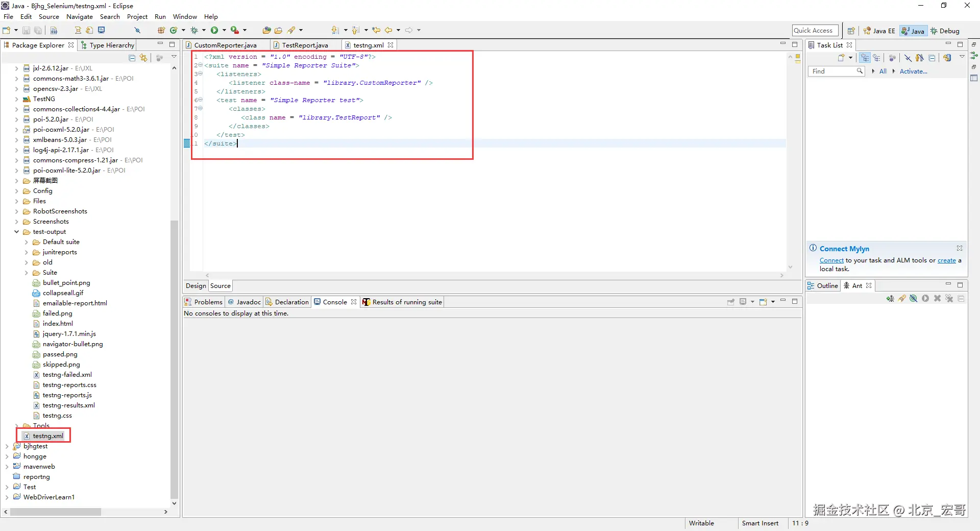Image resolution: width=980 pixels, height=531 pixels.
Task: Click the New Java Package icon
Action: point(161,30)
